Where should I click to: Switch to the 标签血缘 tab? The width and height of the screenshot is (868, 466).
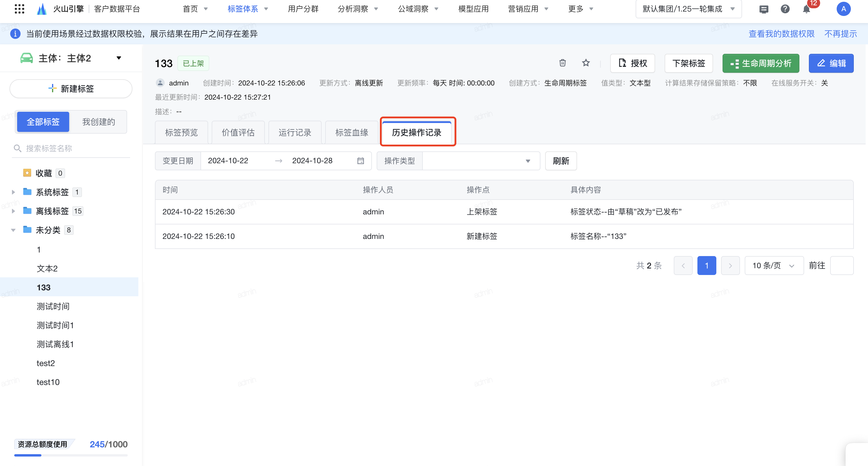coord(352,132)
